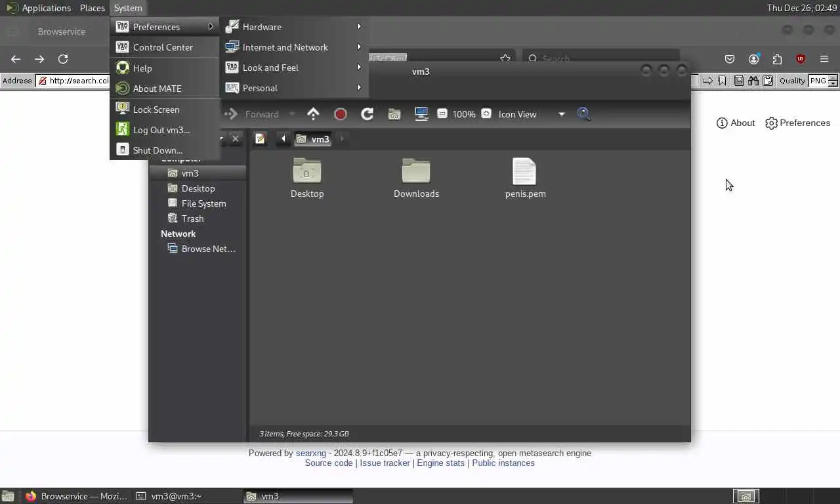Click the clock showing Thu Dec 26

click(x=802, y=8)
